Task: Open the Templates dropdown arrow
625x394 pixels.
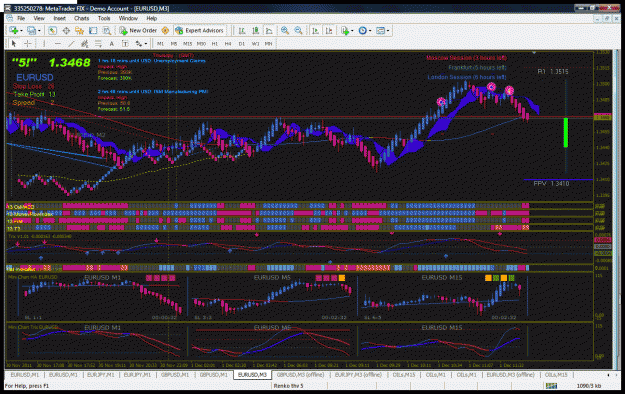Action: pyautogui.click(x=388, y=31)
